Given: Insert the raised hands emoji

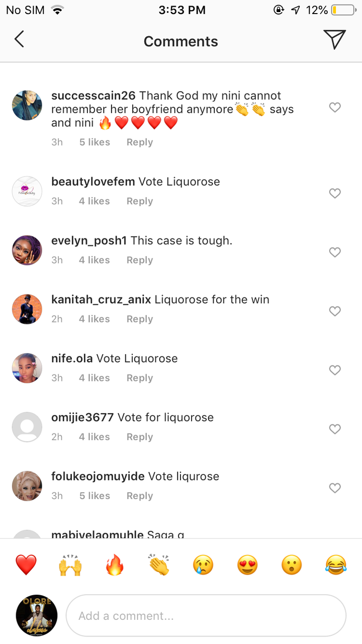Looking at the screenshot, I should 70,565.
